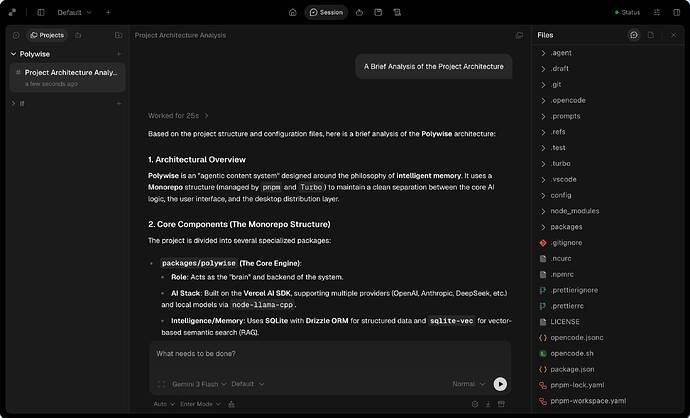Close the Files panel
The image size is (690, 418).
click(x=674, y=35)
